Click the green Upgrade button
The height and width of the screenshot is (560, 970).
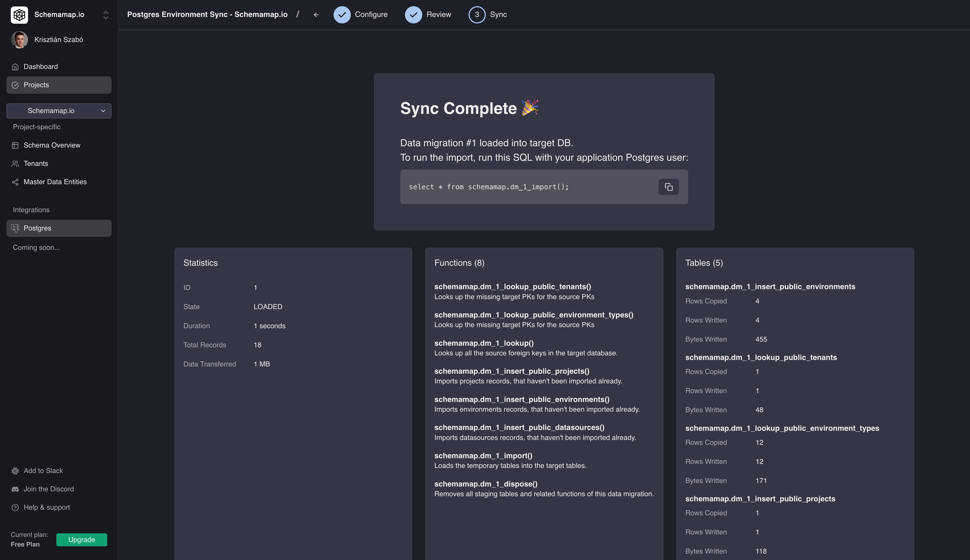82,540
